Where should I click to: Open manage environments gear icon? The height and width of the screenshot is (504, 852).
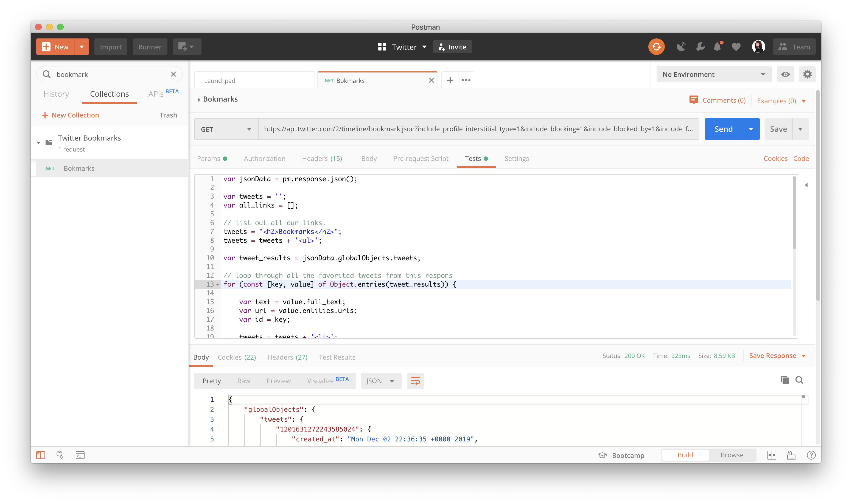(807, 74)
